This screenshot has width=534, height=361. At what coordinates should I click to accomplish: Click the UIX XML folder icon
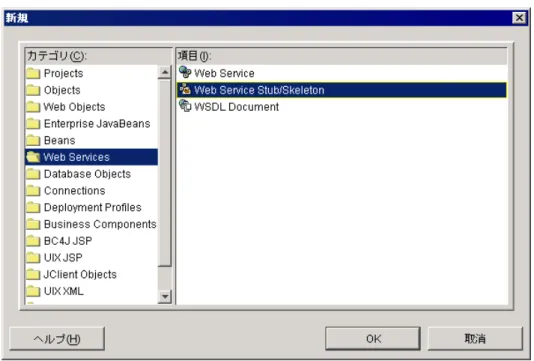[x=33, y=291]
